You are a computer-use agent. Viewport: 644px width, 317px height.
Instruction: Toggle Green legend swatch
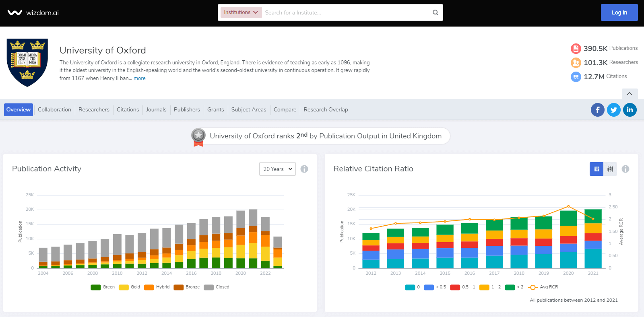click(95, 287)
